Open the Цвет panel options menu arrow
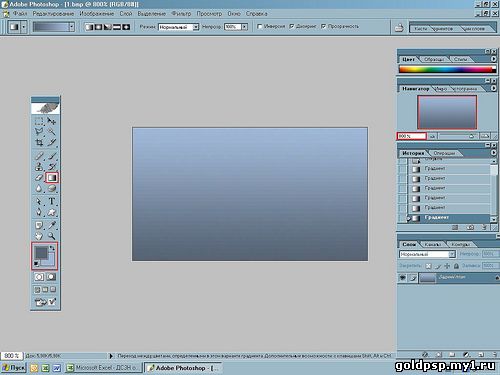The height and width of the screenshot is (375, 500). coord(494,59)
